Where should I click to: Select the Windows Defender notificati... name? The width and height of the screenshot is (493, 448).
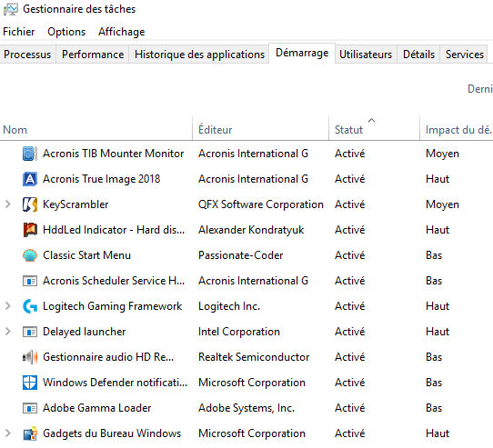tap(115, 383)
